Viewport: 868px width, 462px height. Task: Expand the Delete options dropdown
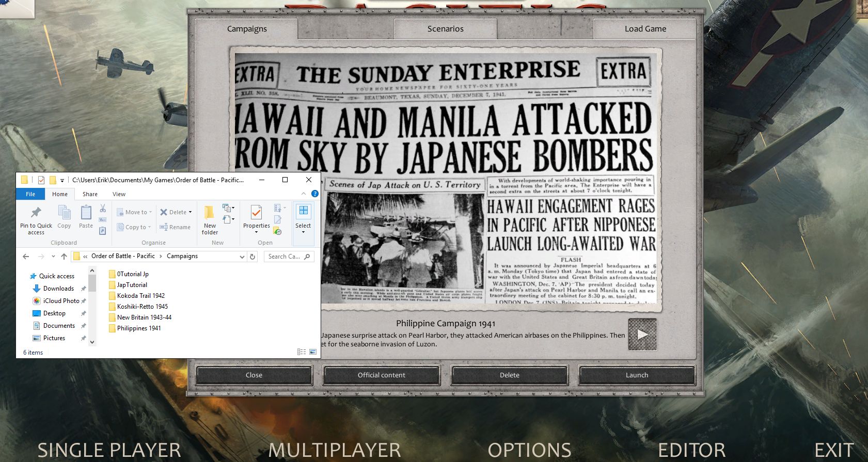tap(190, 212)
